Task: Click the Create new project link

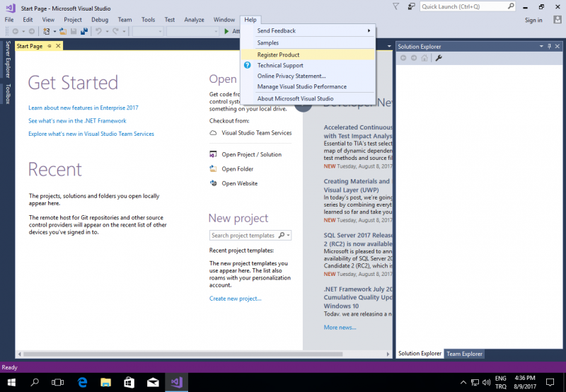Action: pos(236,299)
